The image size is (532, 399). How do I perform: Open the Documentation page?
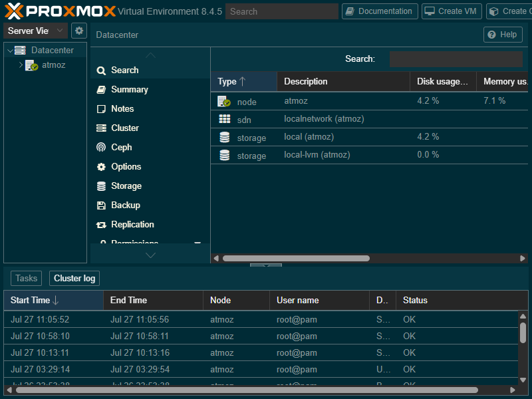[380, 11]
